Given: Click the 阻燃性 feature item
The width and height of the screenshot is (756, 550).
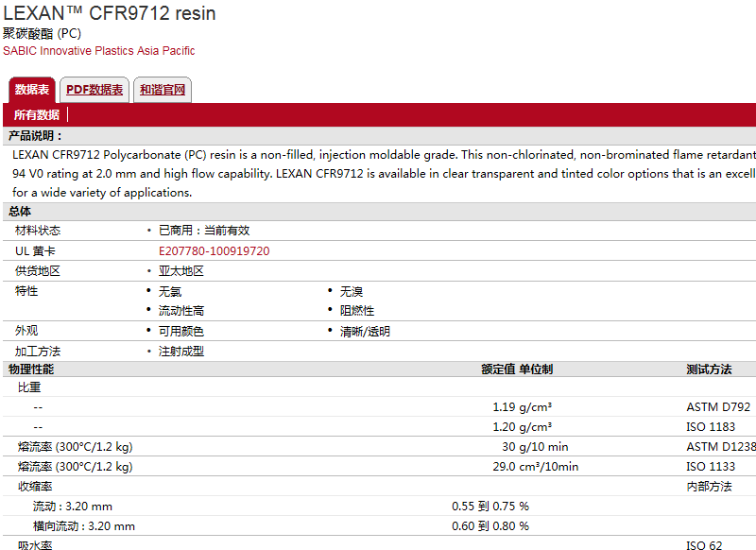Looking at the screenshot, I should tap(357, 311).
